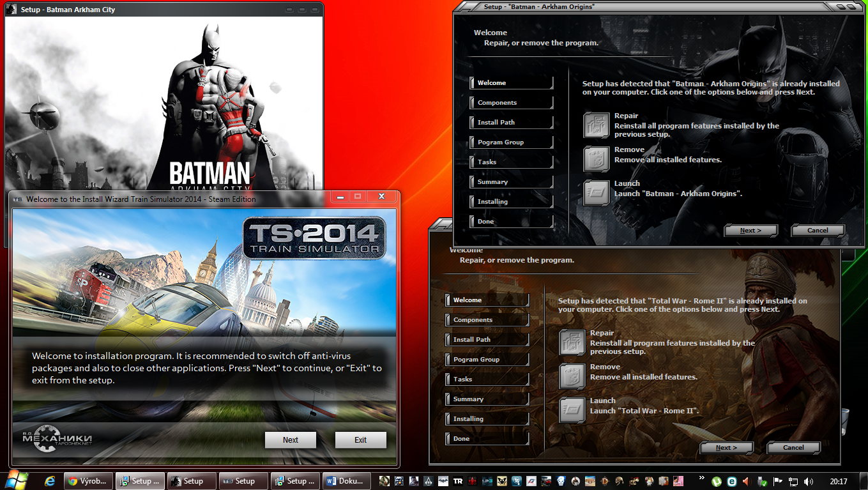This screenshot has height=490, width=868.
Task: Switch to the Setup taskbar button with TS icon
Action: coord(243,481)
